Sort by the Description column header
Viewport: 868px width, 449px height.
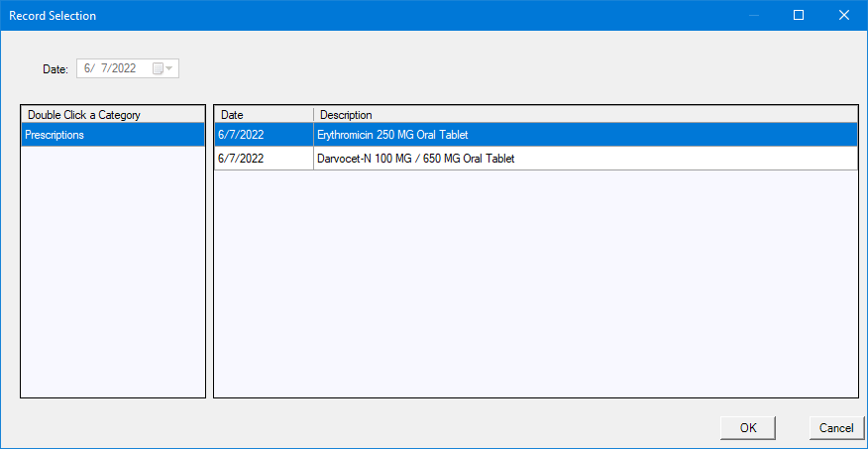pos(585,115)
